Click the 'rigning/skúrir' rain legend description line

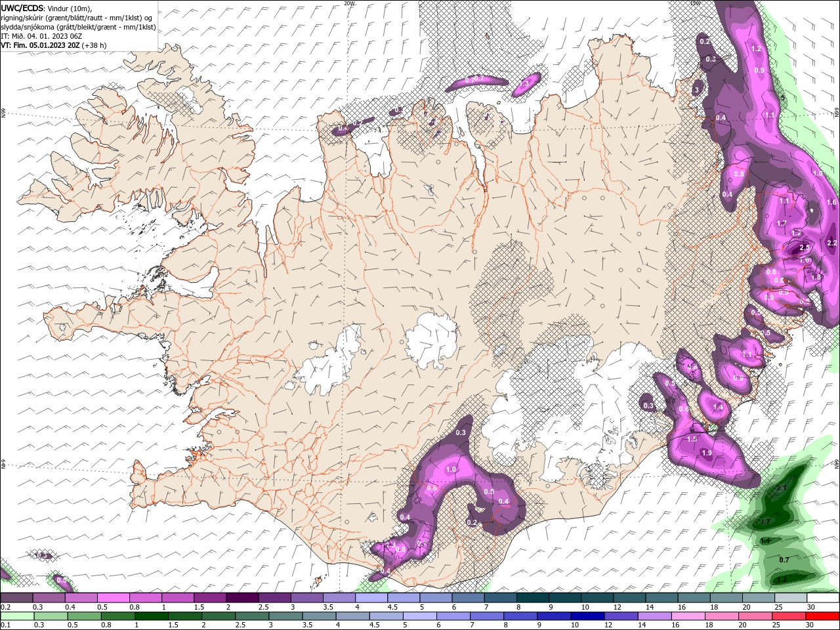point(77,18)
